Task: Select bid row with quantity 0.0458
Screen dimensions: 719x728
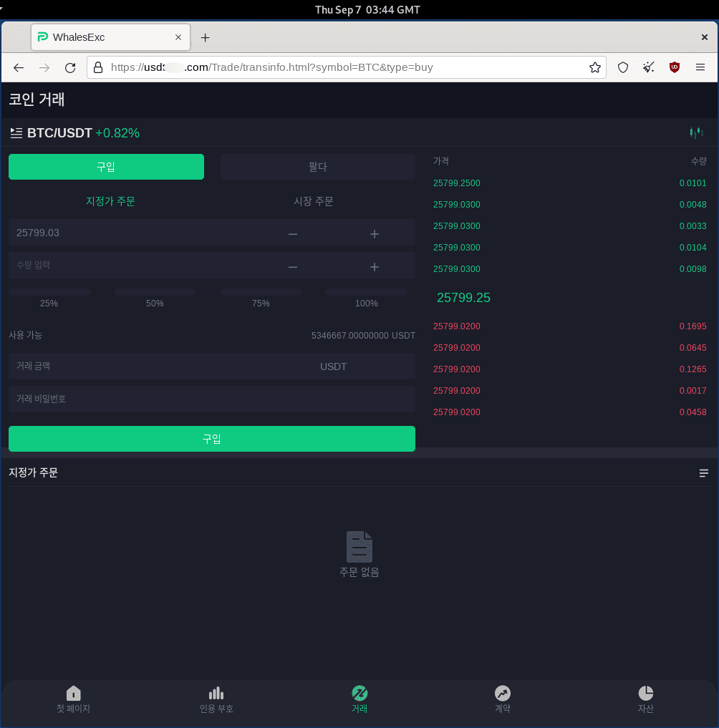Action: [569, 412]
